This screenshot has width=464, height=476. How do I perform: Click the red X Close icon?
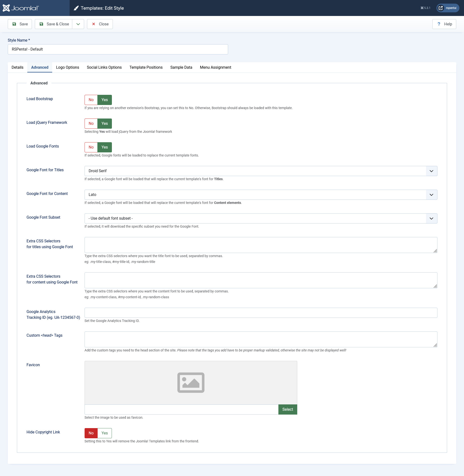[x=94, y=24]
